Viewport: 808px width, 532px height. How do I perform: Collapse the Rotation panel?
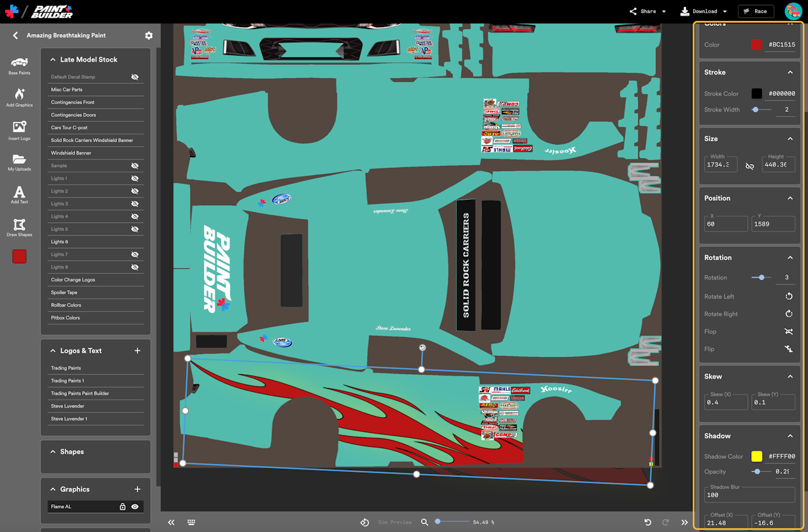pos(790,257)
